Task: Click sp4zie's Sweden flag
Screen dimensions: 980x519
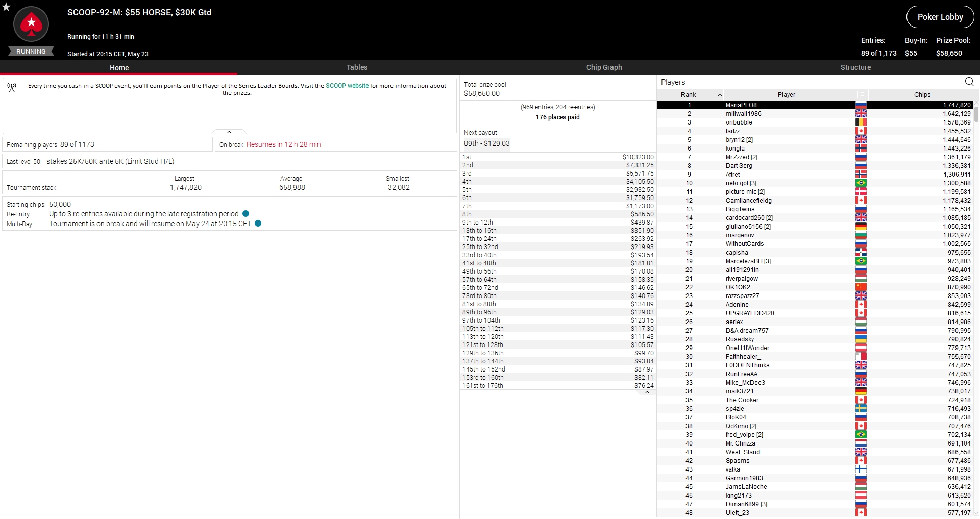Action: click(861, 409)
